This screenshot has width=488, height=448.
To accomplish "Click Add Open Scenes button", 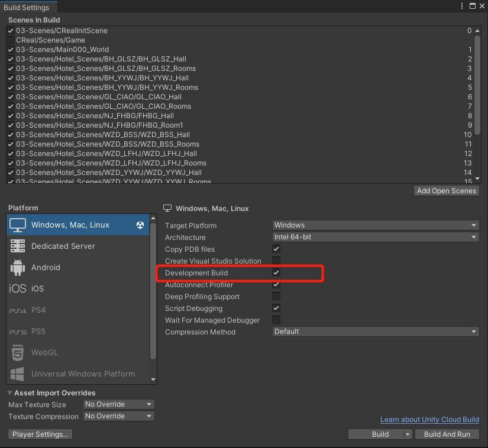I will tap(446, 190).
